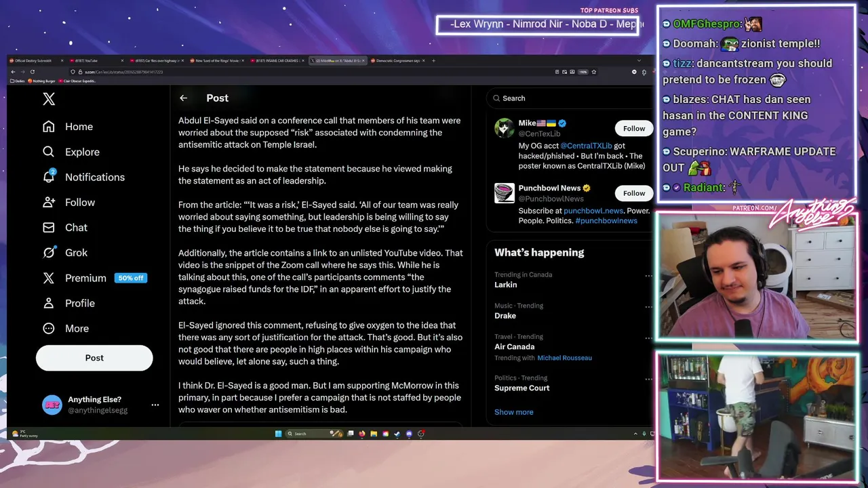868x488 pixels.
Task: Switch to the YouTube browser tab
Action: coord(97,61)
